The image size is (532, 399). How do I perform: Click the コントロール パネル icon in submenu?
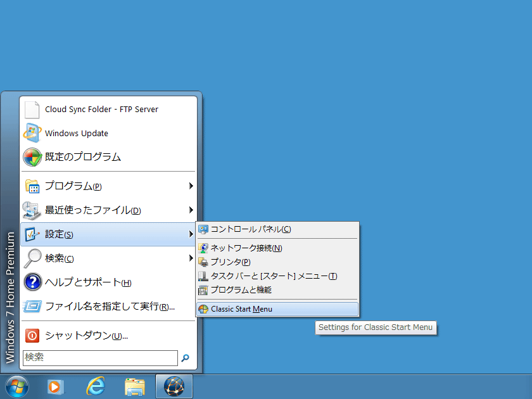click(x=203, y=230)
